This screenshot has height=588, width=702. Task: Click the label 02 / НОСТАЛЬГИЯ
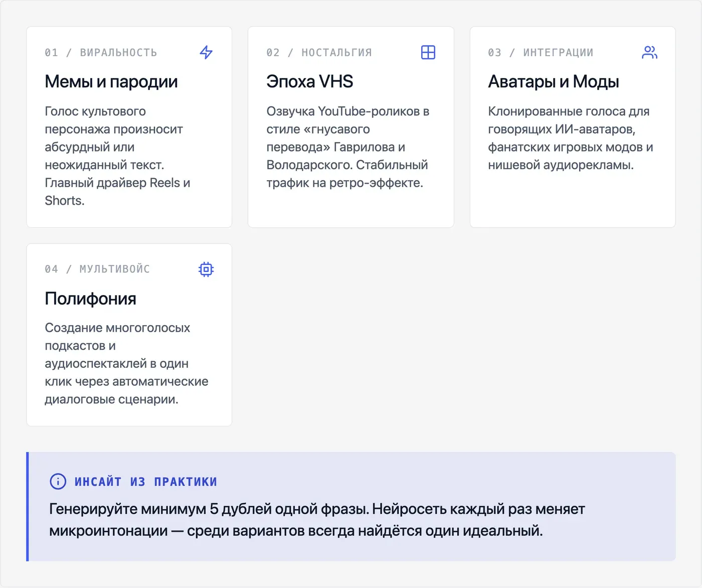pyautogui.click(x=319, y=53)
